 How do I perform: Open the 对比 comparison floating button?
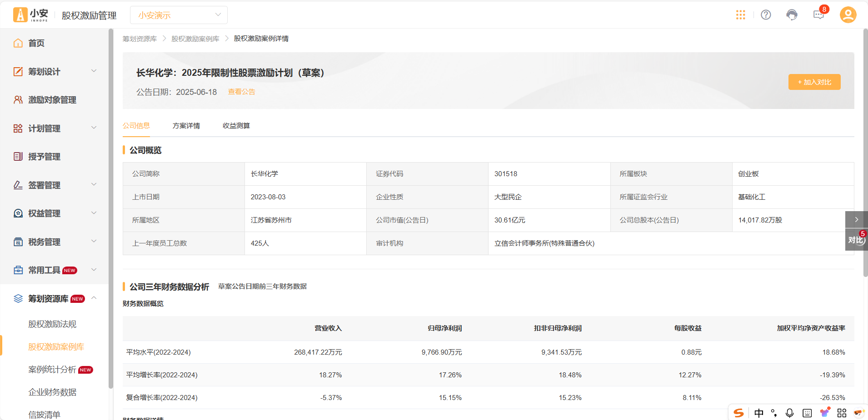point(857,240)
